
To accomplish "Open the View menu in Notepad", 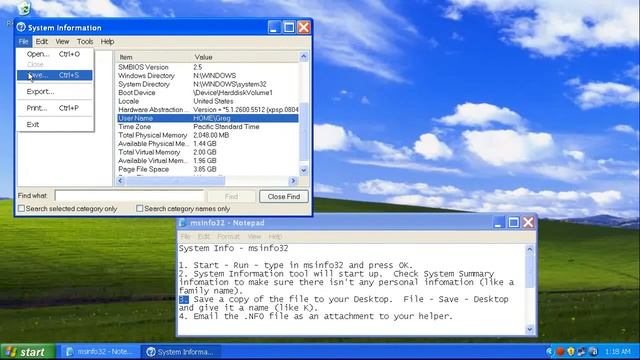I will click(254, 236).
